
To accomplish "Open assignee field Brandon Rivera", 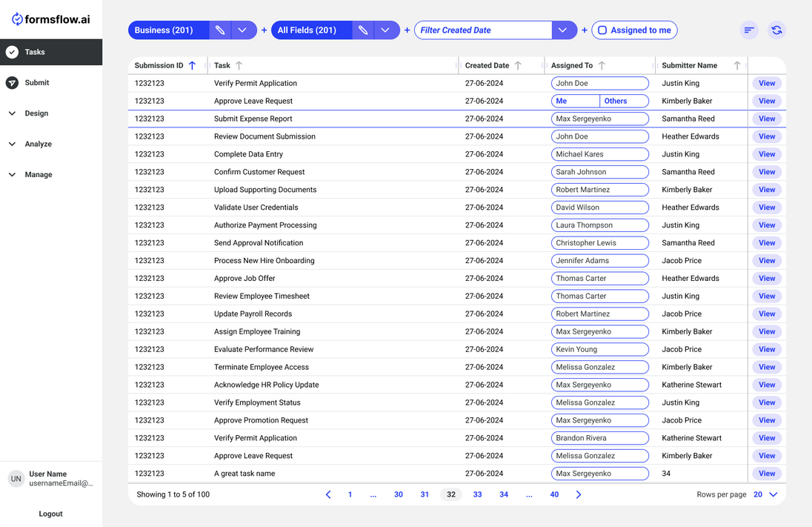I will point(599,438).
